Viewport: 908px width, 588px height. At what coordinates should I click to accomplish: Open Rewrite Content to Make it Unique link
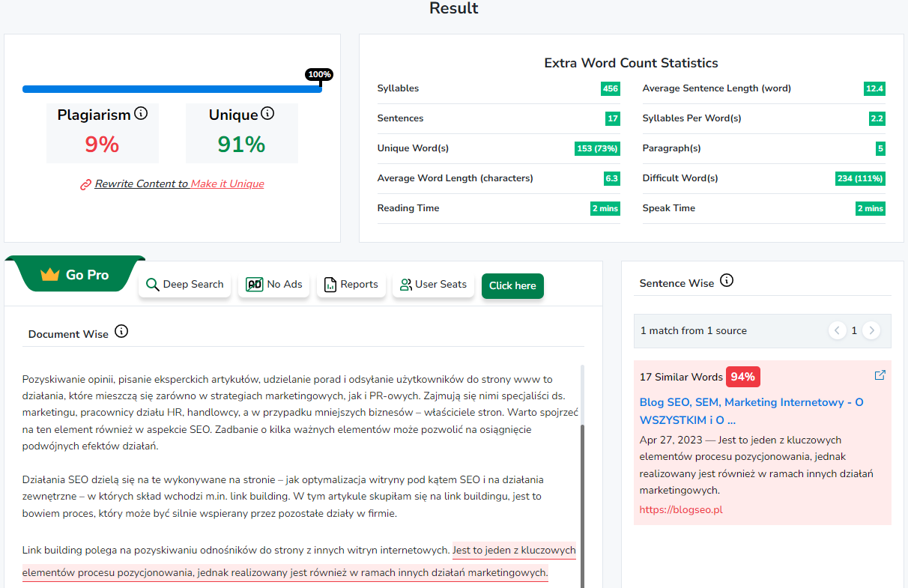(x=179, y=184)
